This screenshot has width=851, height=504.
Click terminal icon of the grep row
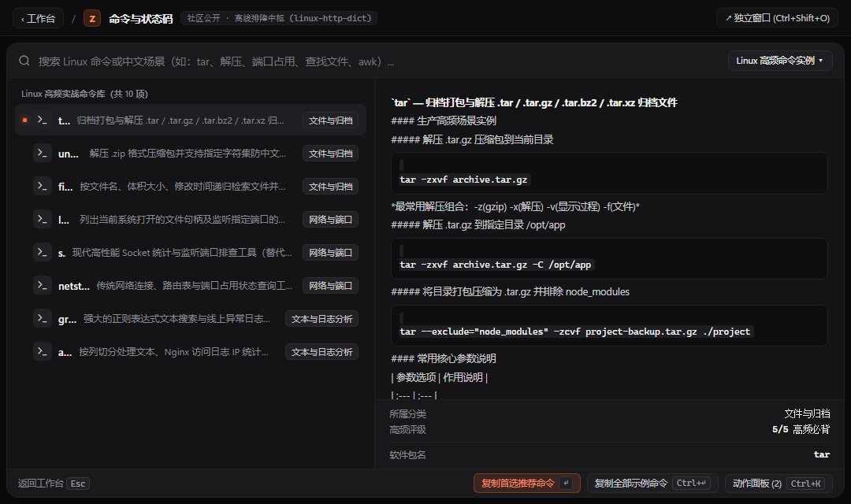(43, 318)
